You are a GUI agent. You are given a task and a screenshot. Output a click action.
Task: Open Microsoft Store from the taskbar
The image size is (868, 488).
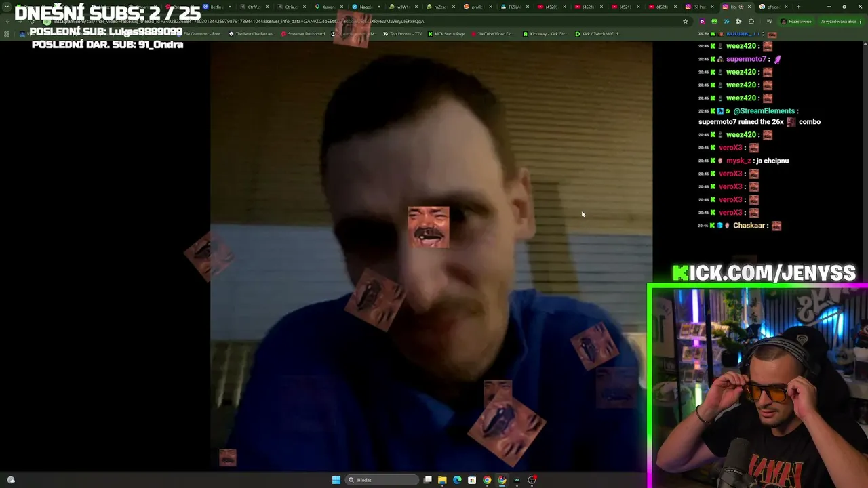point(472,480)
